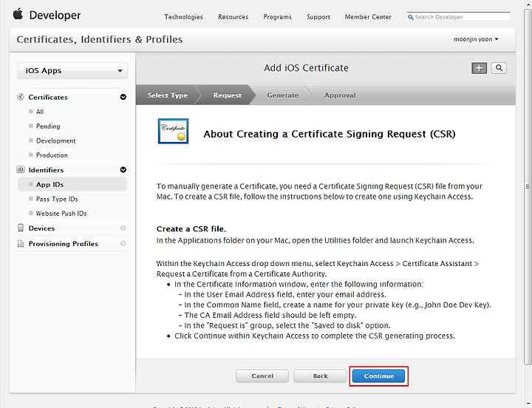
Task: Click the magnifier search icon button
Action: (499, 68)
